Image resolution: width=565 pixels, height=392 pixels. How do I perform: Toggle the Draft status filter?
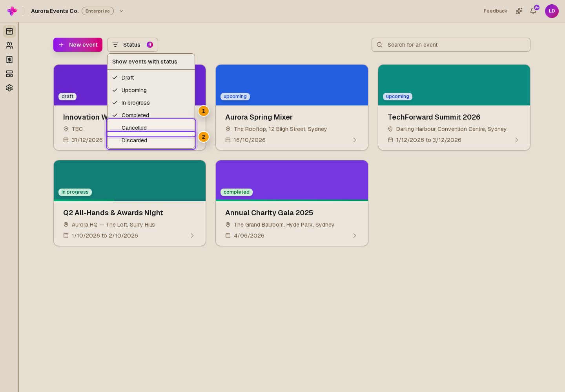[x=151, y=78]
